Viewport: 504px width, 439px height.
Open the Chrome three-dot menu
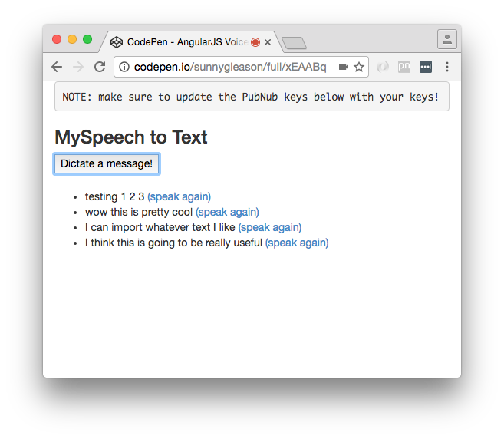446,67
